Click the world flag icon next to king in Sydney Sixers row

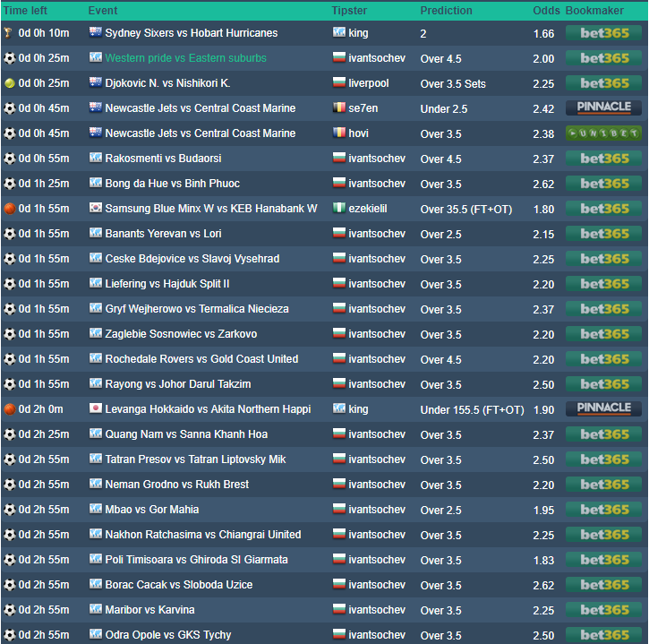pyautogui.click(x=339, y=32)
